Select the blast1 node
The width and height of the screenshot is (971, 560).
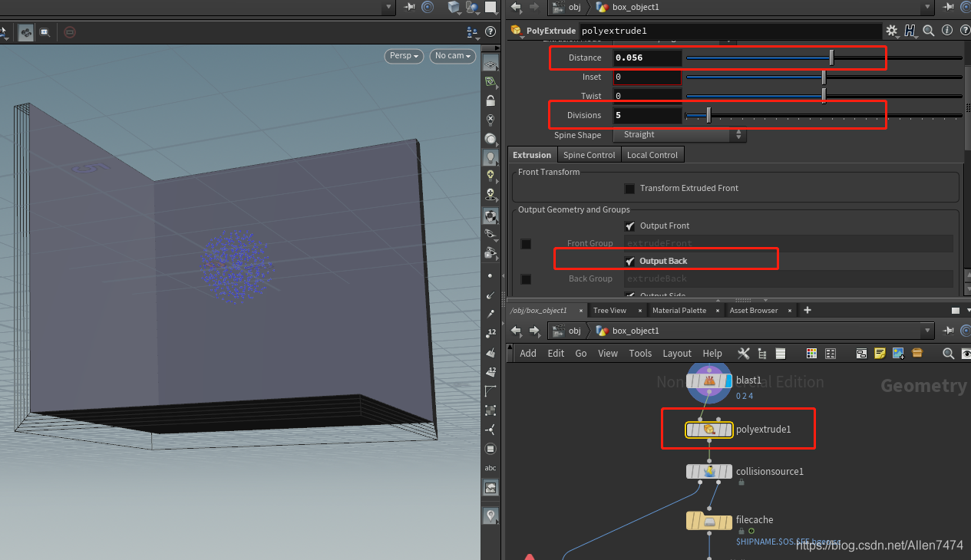tap(709, 380)
